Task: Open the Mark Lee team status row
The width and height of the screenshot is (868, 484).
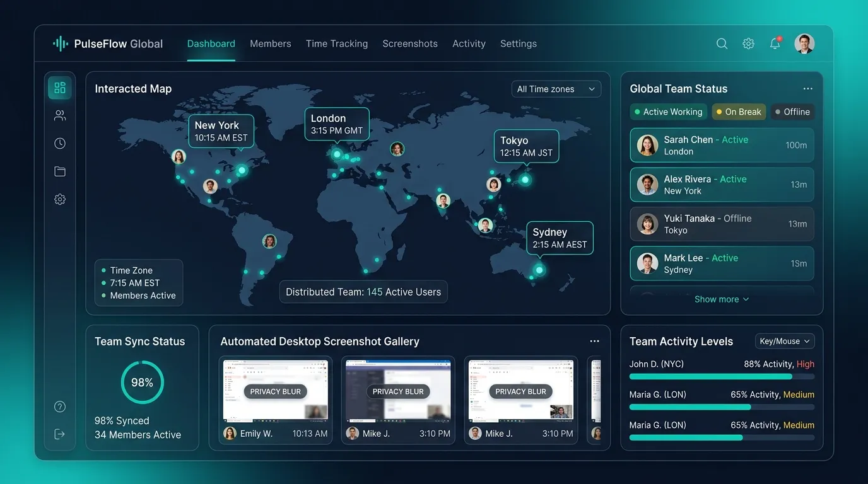Action: (722, 263)
